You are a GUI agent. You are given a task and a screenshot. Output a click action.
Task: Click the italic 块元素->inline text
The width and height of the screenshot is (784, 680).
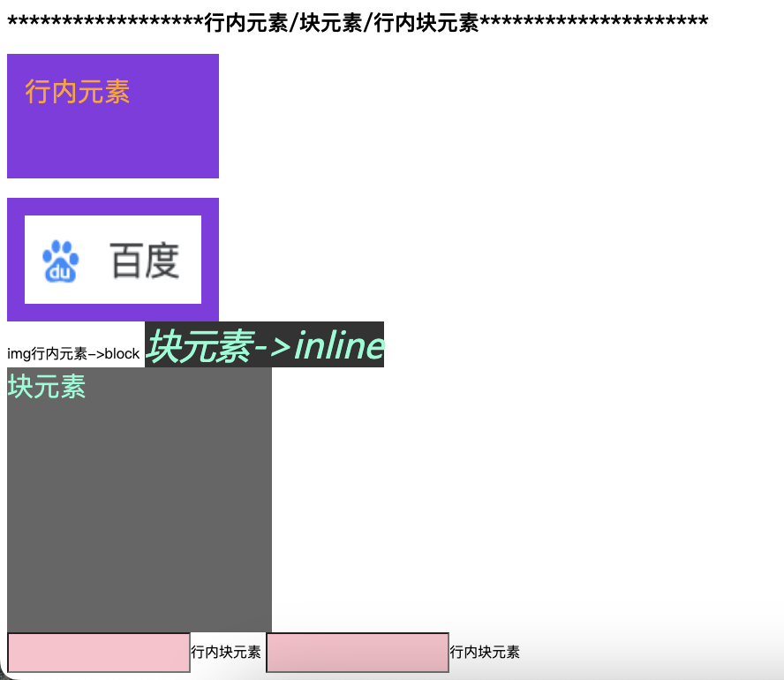pos(265,345)
